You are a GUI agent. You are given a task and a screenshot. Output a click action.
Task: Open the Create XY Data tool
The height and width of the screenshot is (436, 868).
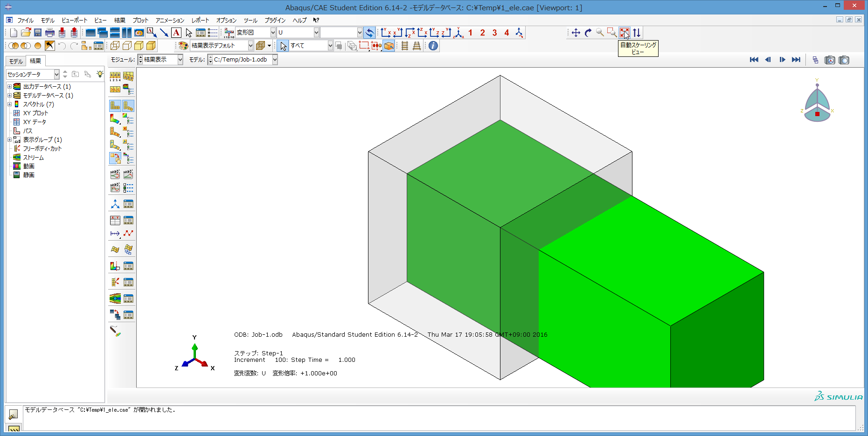(x=115, y=220)
